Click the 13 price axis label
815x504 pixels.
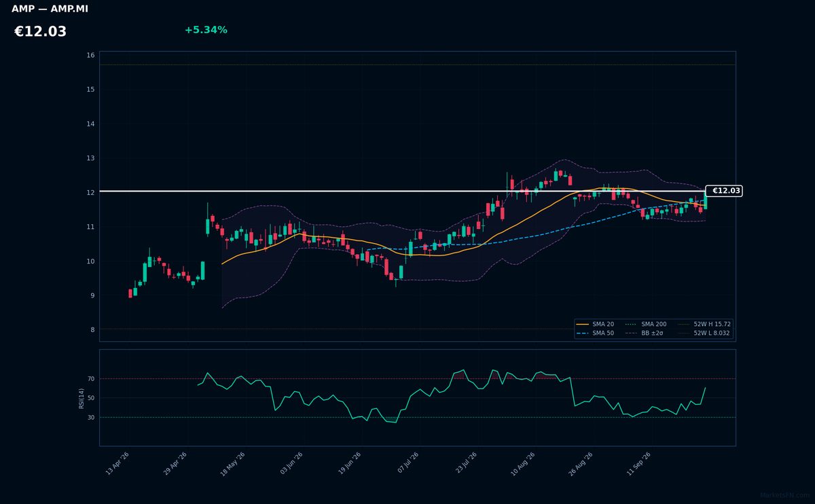pyautogui.click(x=90, y=158)
